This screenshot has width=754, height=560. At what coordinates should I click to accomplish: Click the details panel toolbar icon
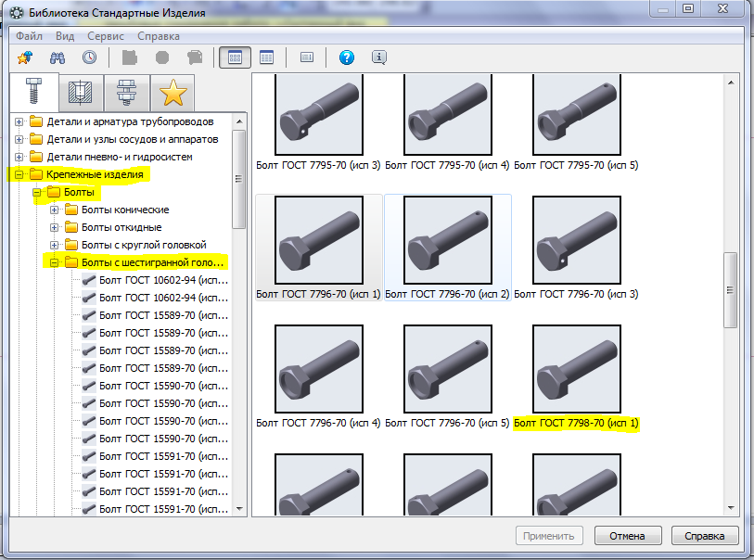(307, 57)
